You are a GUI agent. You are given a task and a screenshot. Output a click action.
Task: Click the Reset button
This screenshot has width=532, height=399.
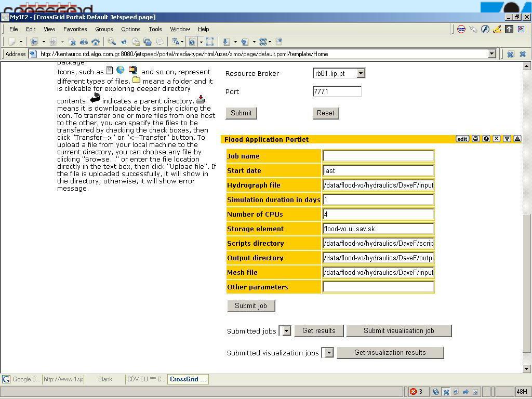click(326, 113)
